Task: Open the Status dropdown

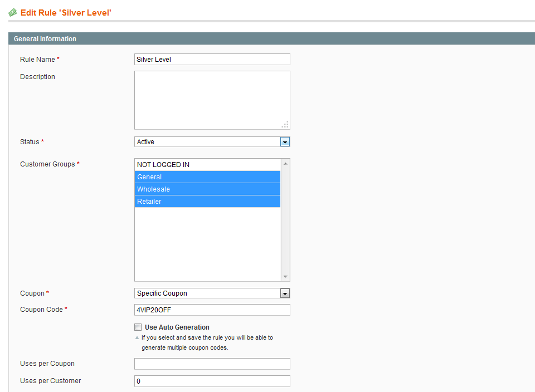Action: click(x=212, y=142)
